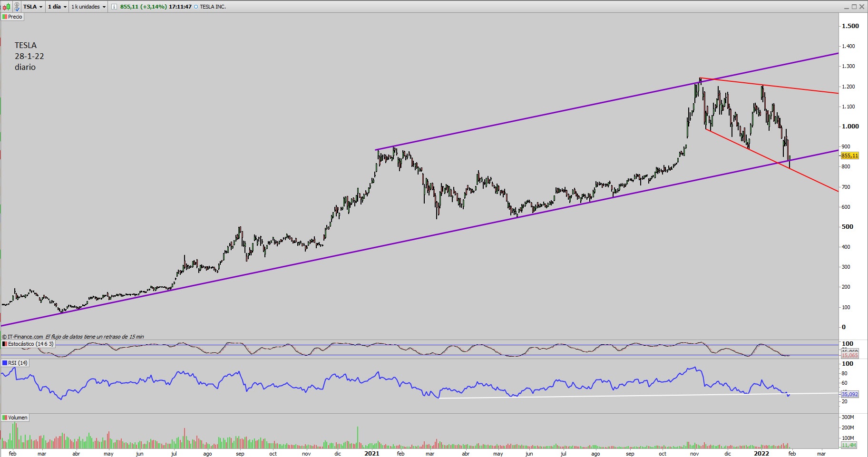This screenshot has height=457, width=868.
Task: Open the TSLA ticker dropdown
Action: coord(33,7)
